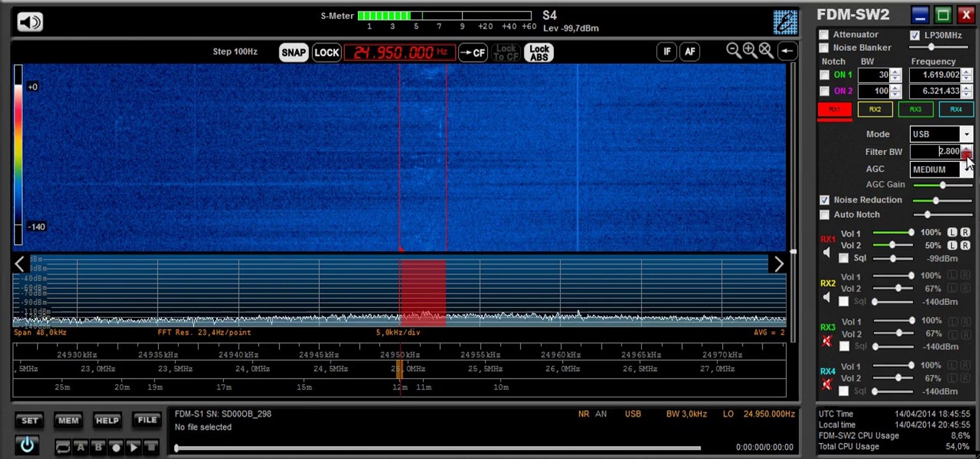The height and width of the screenshot is (459, 980).
Task: Toggle the frequency LOCK button
Action: tap(326, 52)
